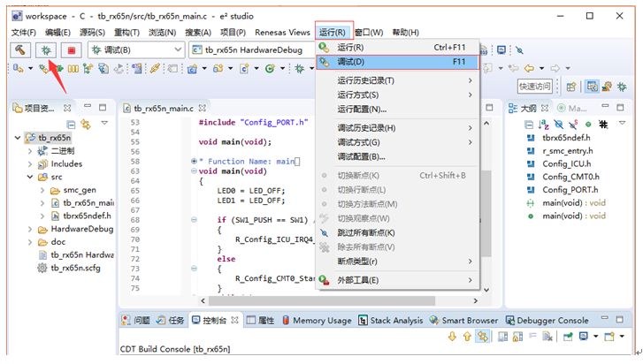This screenshot has height=364, width=643.
Task: Switch to the 问题 tab
Action: coord(136,320)
